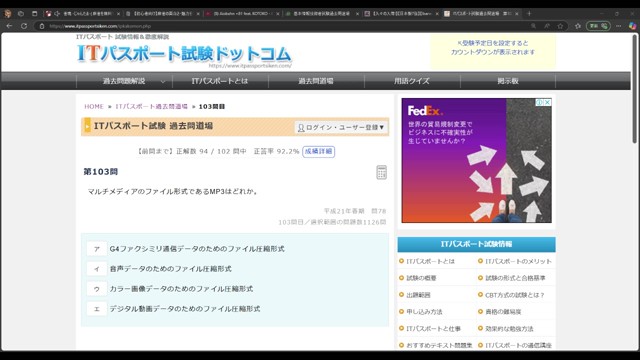
Task: Open the FedEx advertisement banner
Action: pyautogui.click(x=476, y=160)
